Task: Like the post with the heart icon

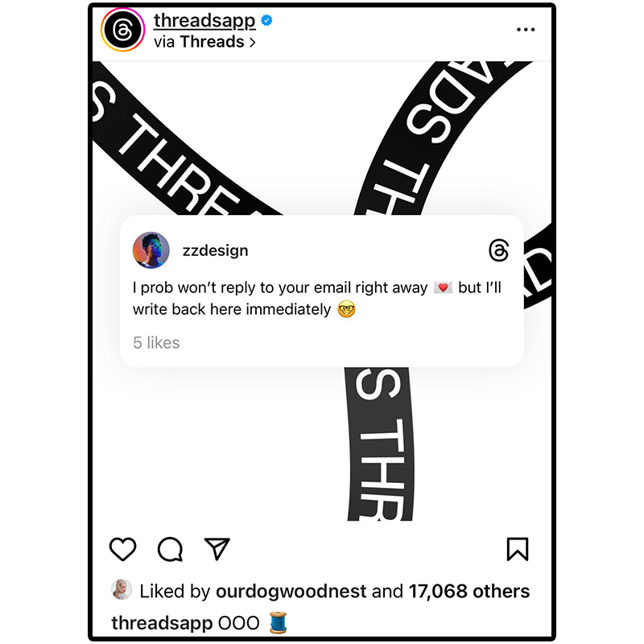Action: click(x=122, y=549)
